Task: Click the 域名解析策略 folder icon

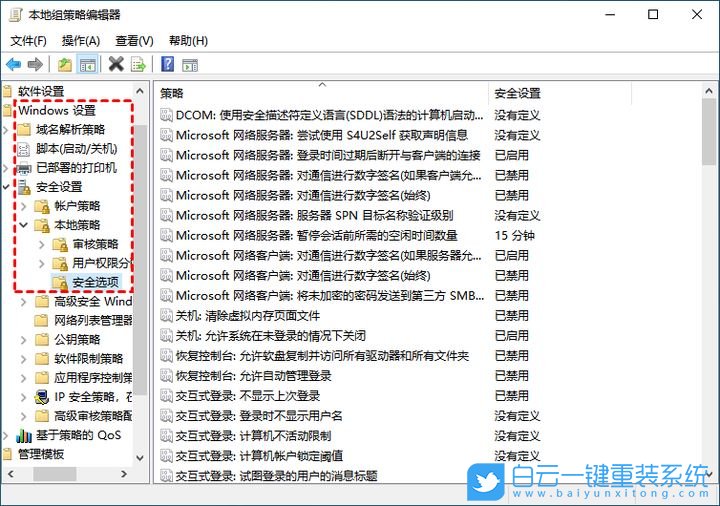Action: pyautogui.click(x=24, y=130)
